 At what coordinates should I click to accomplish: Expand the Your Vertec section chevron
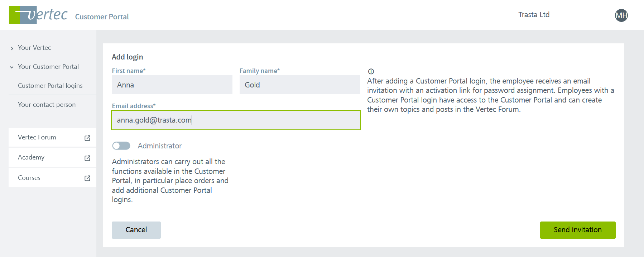[12, 48]
